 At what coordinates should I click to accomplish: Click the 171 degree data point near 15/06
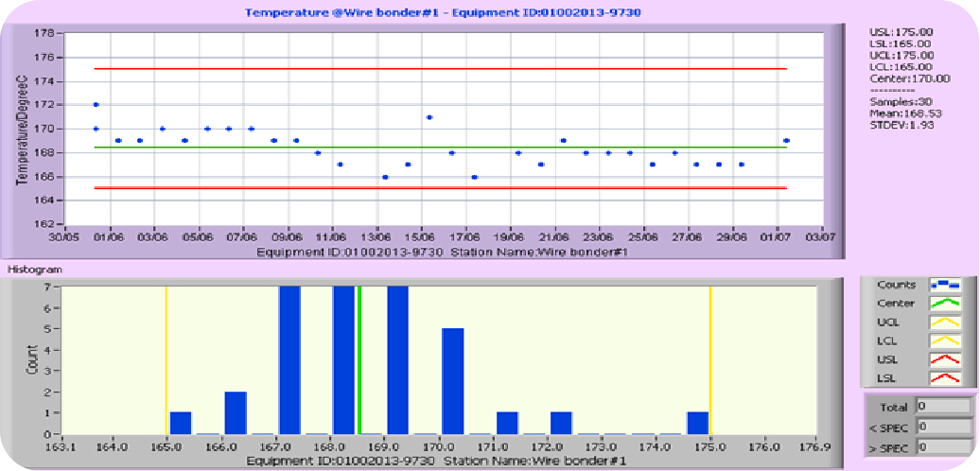[429, 117]
